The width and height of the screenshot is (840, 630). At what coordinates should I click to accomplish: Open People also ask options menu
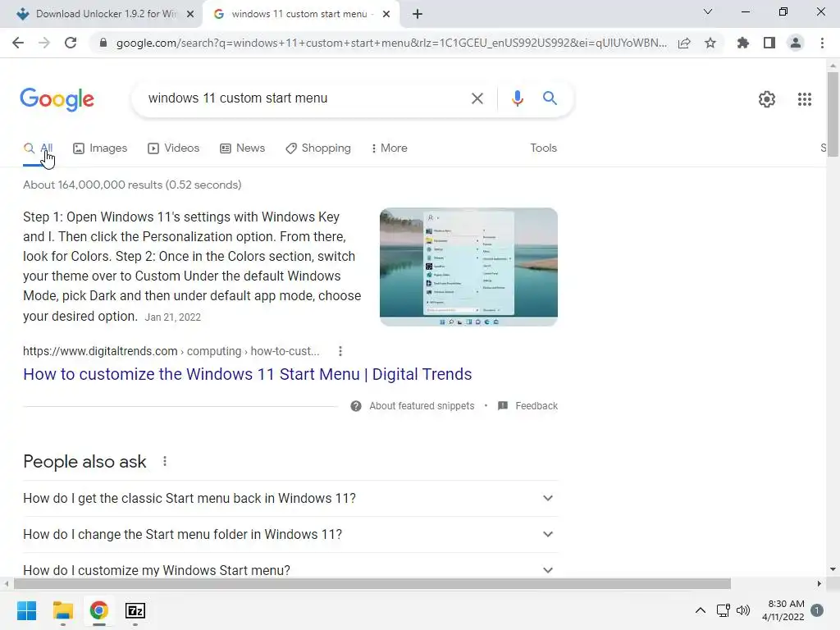click(165, 461)
